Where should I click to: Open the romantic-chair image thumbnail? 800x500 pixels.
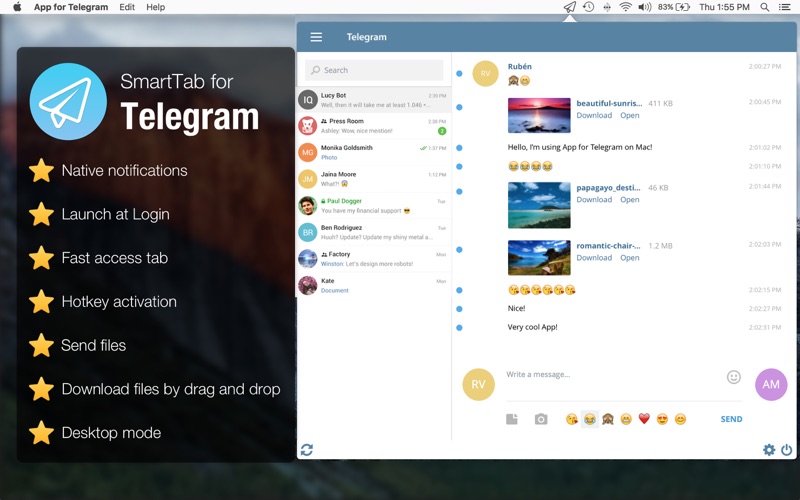pyautogui.click(x=539, y=258)
